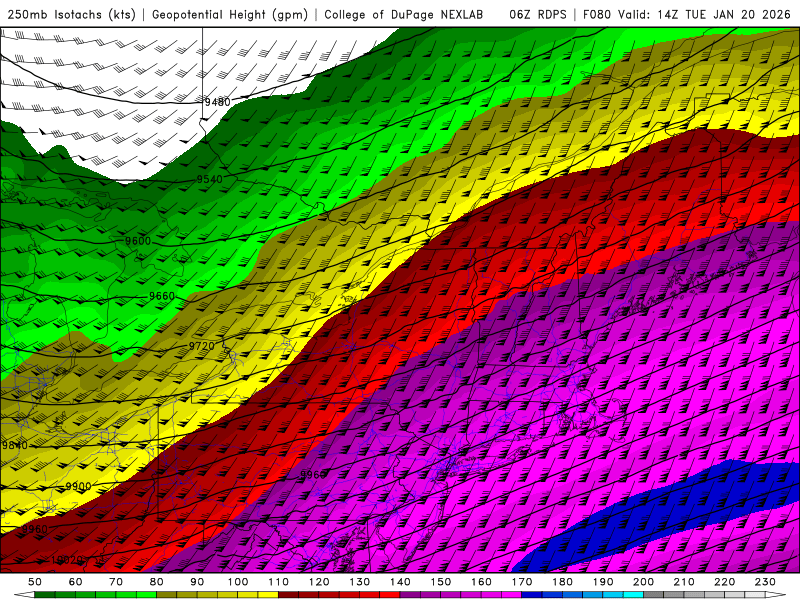800x600 pixels.
Task: Click the 'F080' forecast hour label
Action: point(597,14)
